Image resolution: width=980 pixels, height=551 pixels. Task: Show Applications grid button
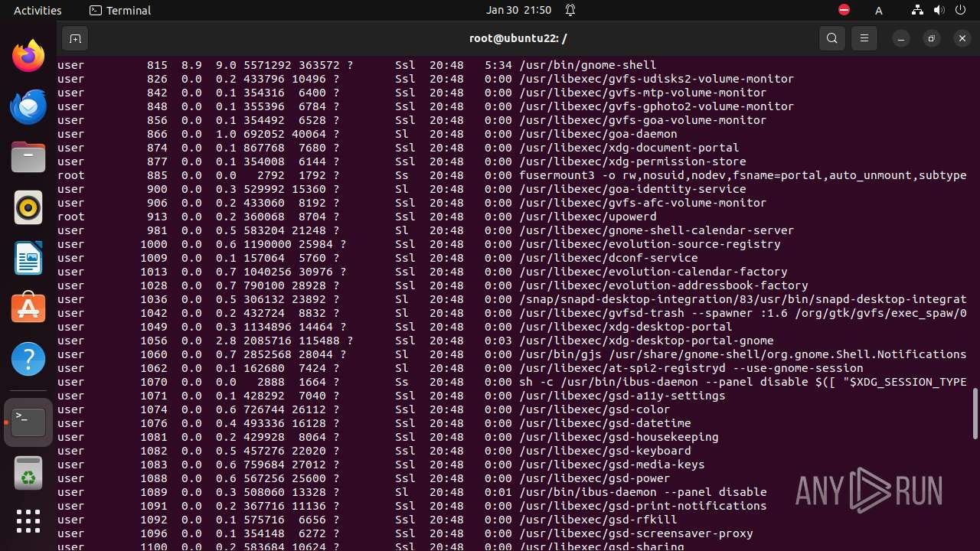tap(28, 522)
